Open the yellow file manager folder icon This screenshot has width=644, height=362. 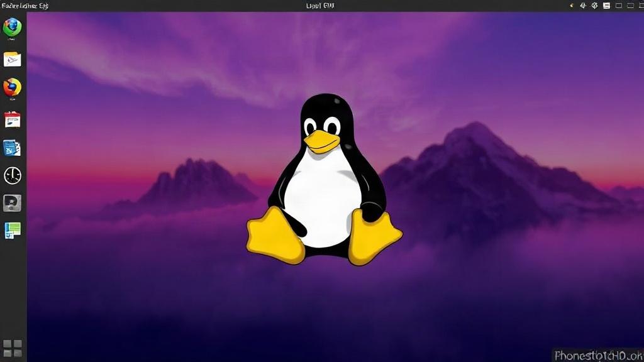coord(13,59)
